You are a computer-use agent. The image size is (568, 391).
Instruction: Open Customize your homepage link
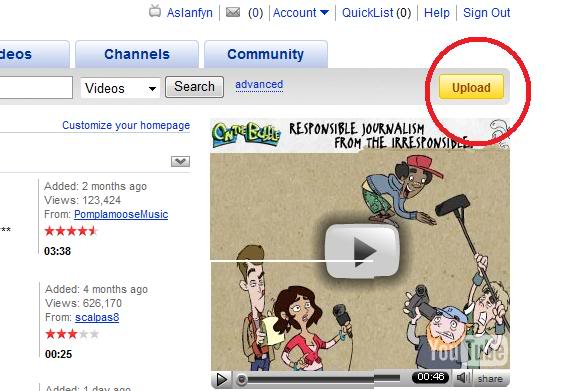tap(126, 125)
